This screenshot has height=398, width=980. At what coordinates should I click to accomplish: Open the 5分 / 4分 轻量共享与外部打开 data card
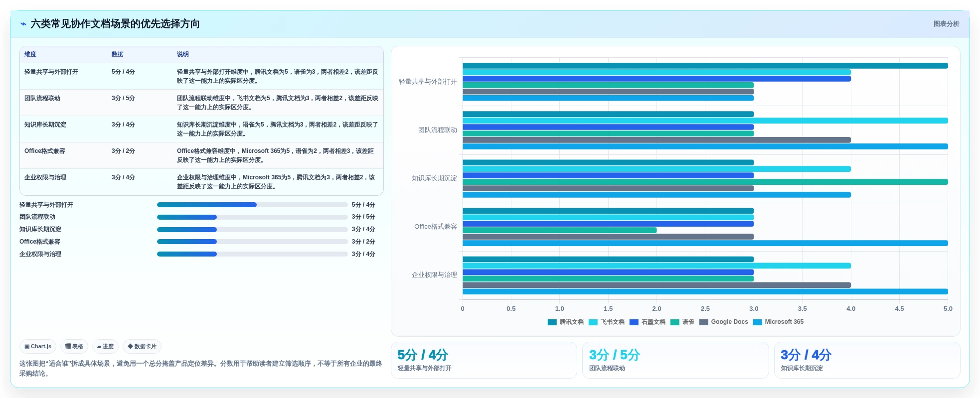(484, 360)
